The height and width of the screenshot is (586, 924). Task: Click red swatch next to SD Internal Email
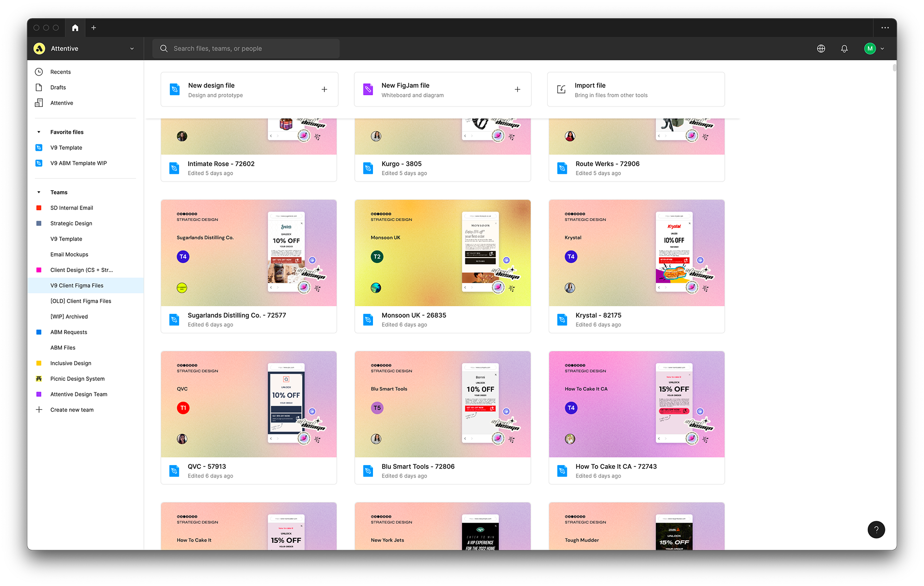[39, 208]
